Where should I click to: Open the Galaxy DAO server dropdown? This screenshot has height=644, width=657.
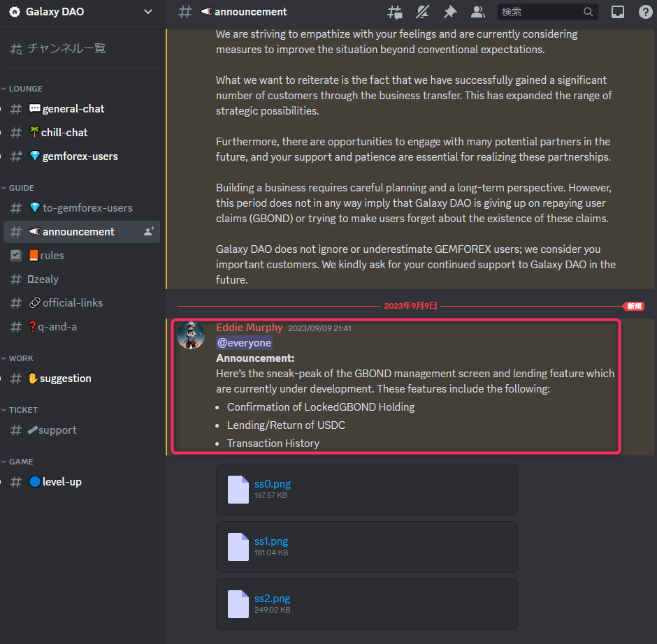tap(147, 12)
